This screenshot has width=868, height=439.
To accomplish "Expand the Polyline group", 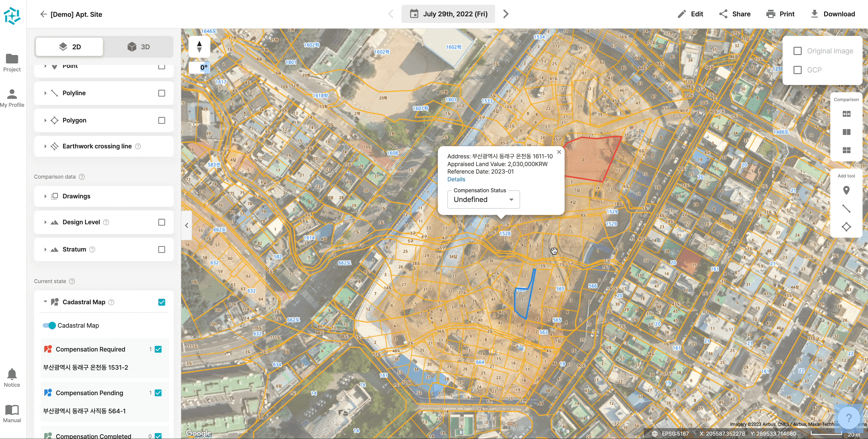I will tap(45, 93).
